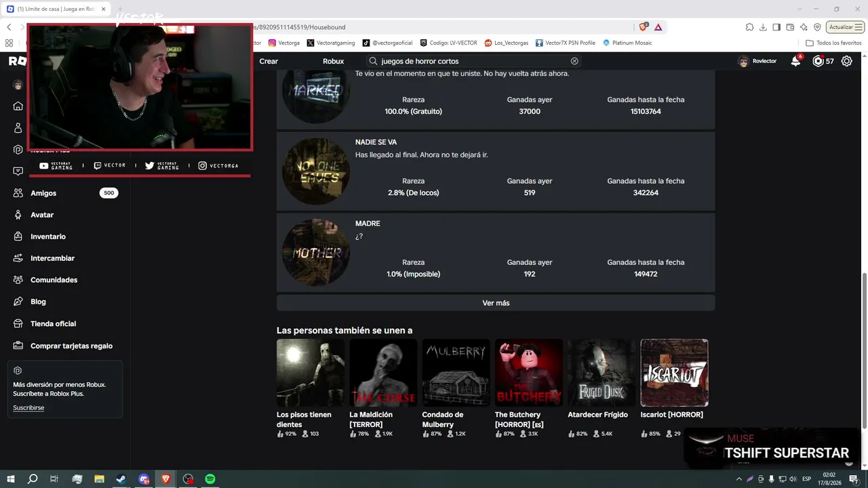Open the La Maldición game thumbnail
The width and height of the screenshot is (868, 488).
(x=383, y=373)
